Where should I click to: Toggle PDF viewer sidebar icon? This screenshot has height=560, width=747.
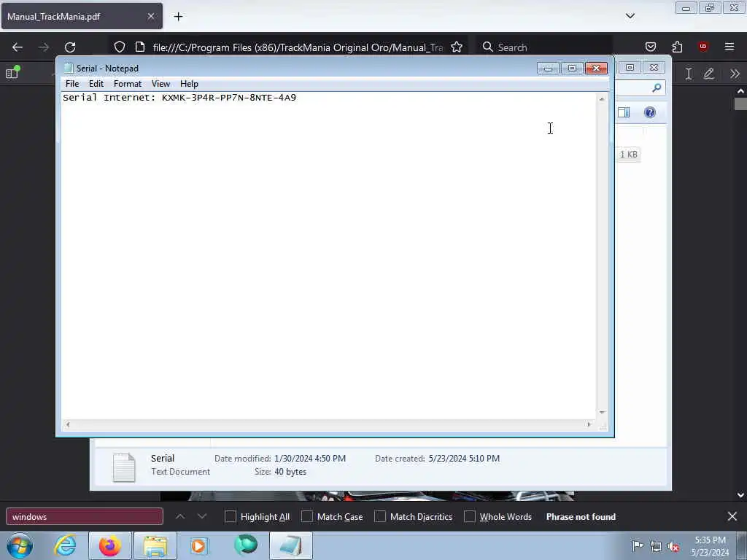12,73
